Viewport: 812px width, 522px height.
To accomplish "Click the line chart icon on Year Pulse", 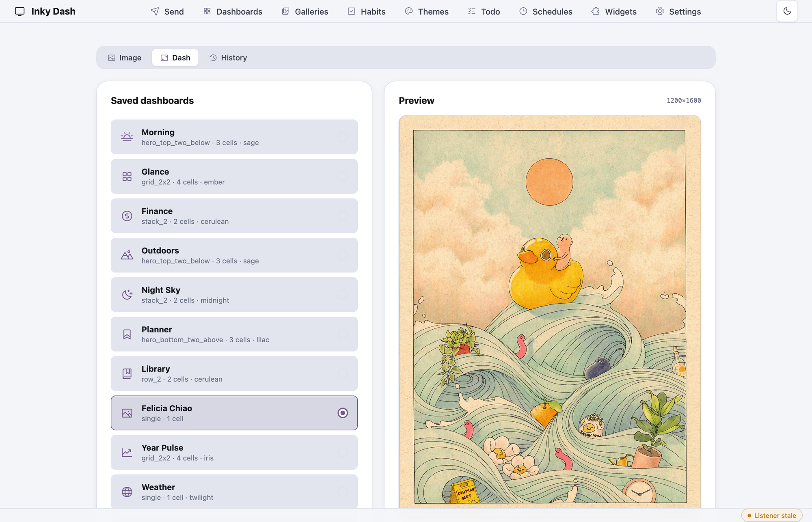I will 127,452.
